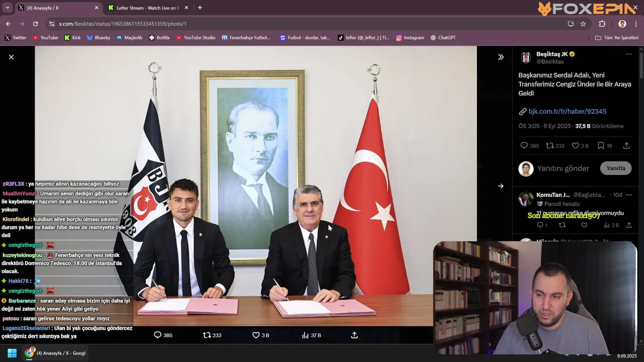Click the share icon below the photo

coord(354,335)
